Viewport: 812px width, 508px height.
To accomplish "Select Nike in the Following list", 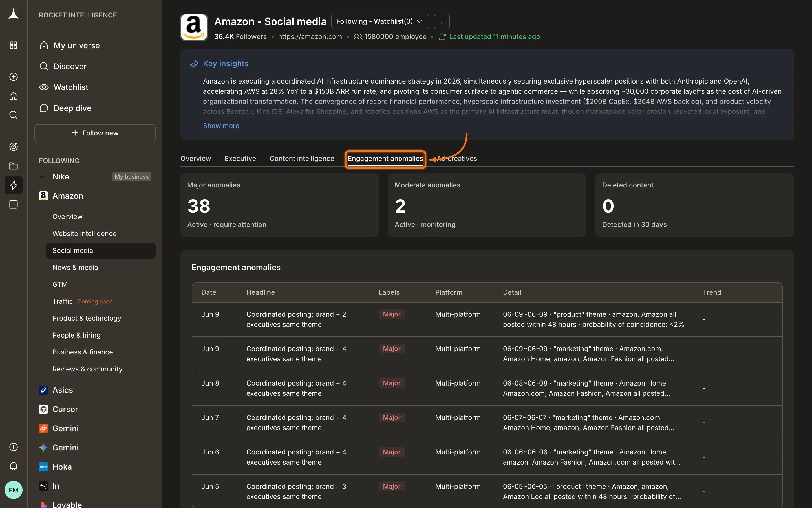I will (61, 177).
